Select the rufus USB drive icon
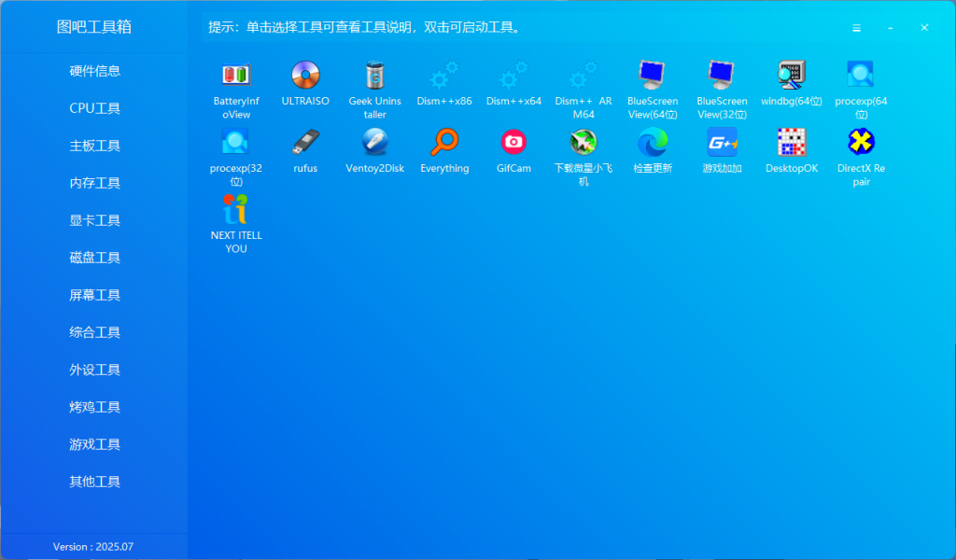 pyautogui.click(x=305, y=142)
